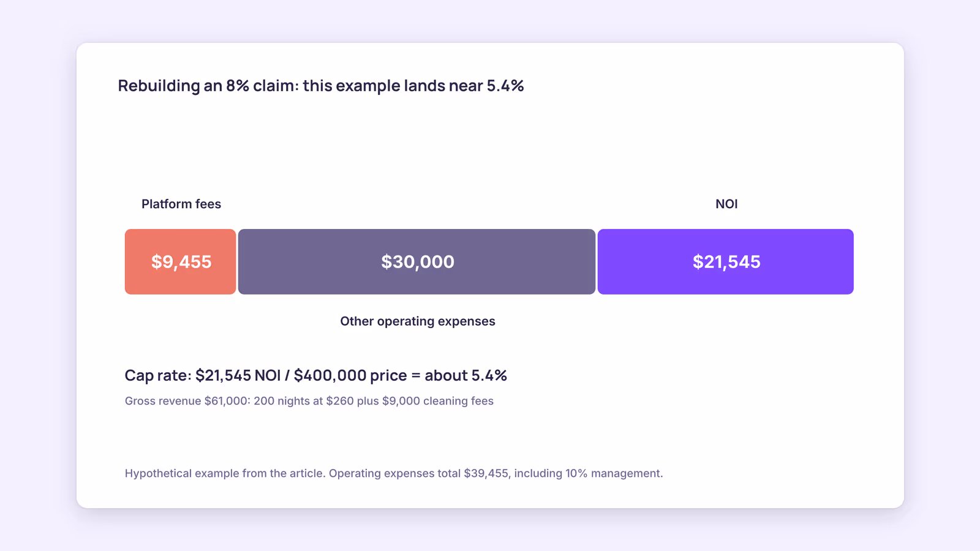Click "5.4%" at the end of title
Screen dimensions: 980x551
coord(505,86)
